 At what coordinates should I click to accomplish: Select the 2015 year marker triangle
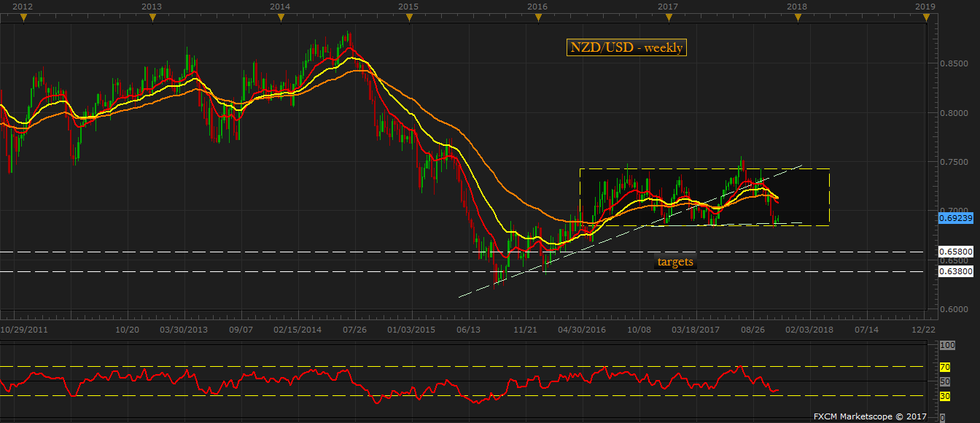click(409, 18)
